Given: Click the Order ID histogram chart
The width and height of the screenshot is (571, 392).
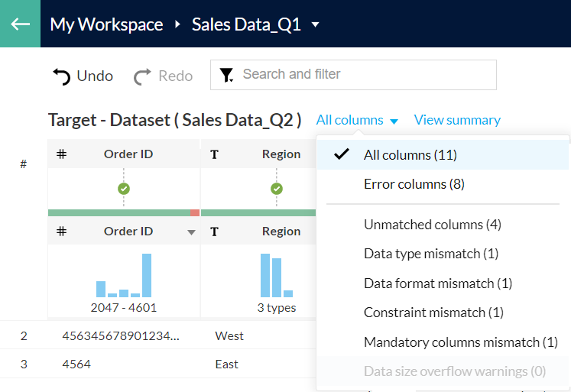Looking at the screenshot, I should coord(124,276).
